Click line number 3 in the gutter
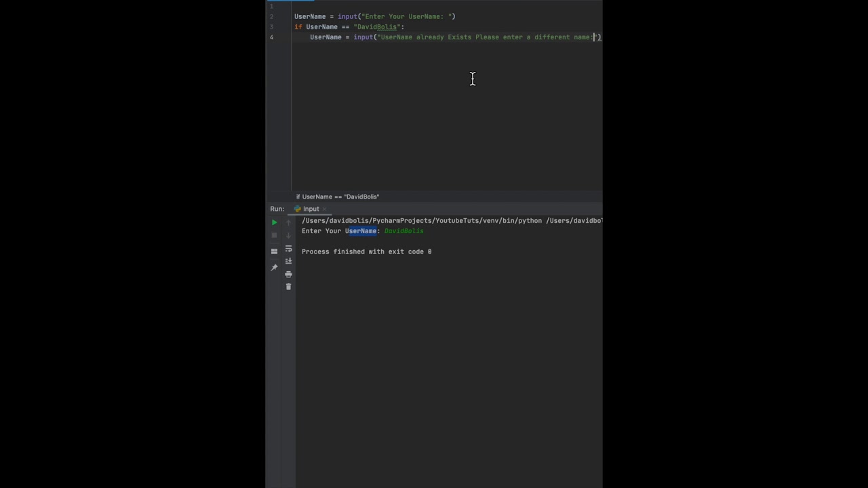This screenshot has height=488, width=868. tap(271, 27)
